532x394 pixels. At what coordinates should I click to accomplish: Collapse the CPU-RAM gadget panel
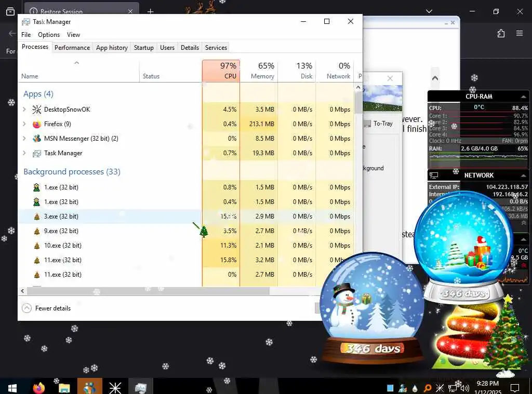[524, 97]
